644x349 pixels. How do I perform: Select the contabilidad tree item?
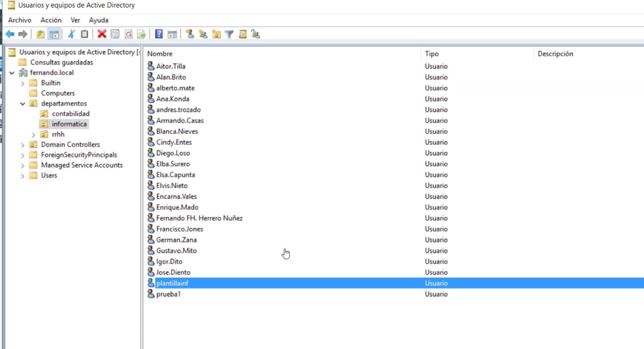click(70, 114)
